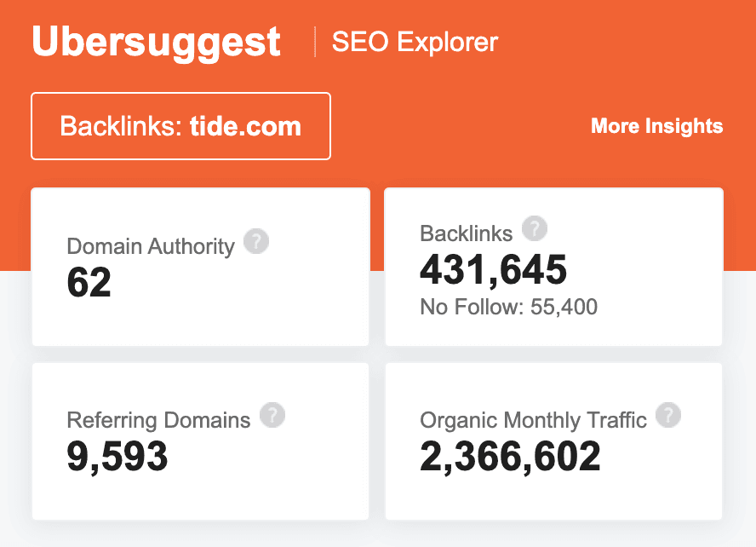This screenshot has width=756, height=547.
Task: Click the More Insights link
Action: pyautogui.click(x=656, y=126)
